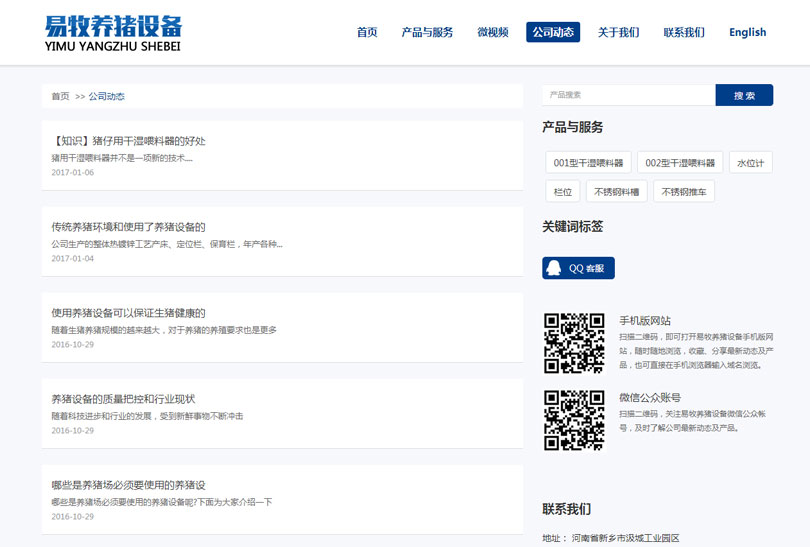Click the 产品搜索 search input field

[x=628, y=95]
